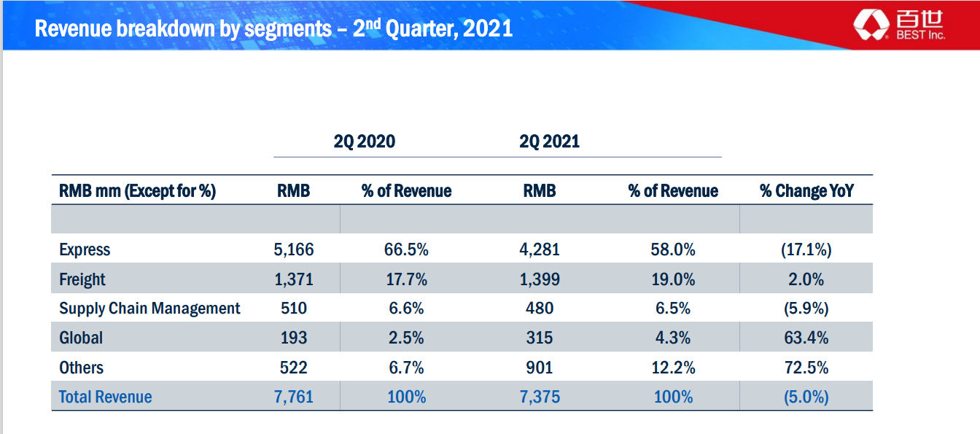Select the Express row label
Viewport: 980px width, 434px height.
pos(85,249)
